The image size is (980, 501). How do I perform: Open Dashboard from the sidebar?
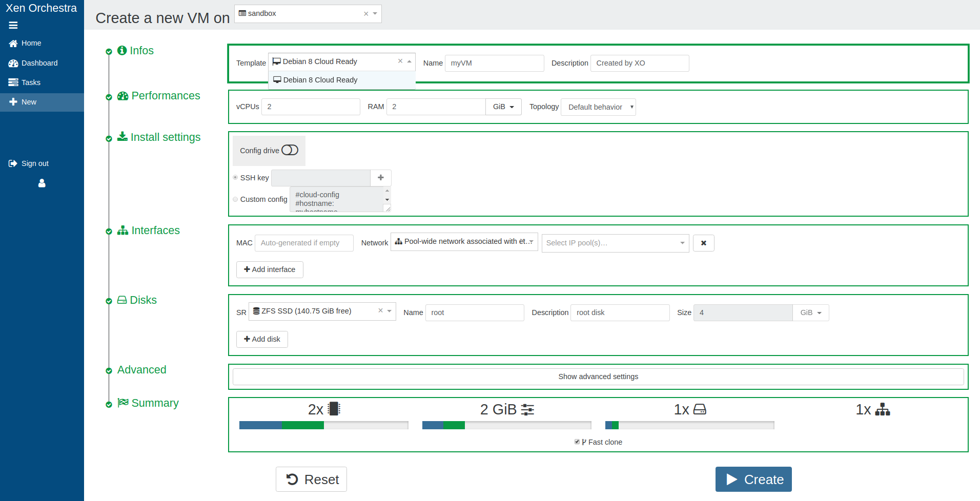click(39, 63)
